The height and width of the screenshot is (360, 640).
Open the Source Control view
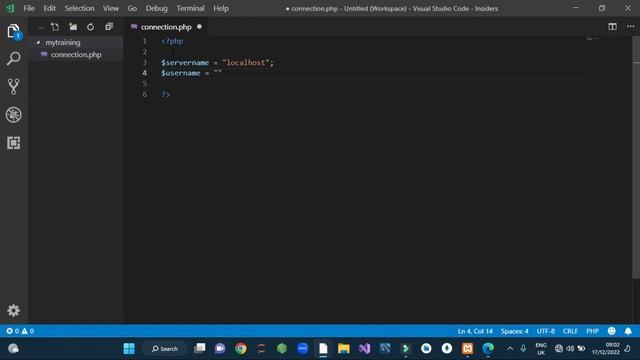click(x=13, y=87)
